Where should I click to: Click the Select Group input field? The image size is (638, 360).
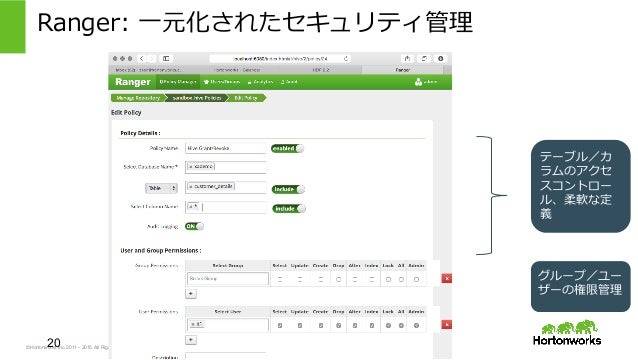(228, 279)
